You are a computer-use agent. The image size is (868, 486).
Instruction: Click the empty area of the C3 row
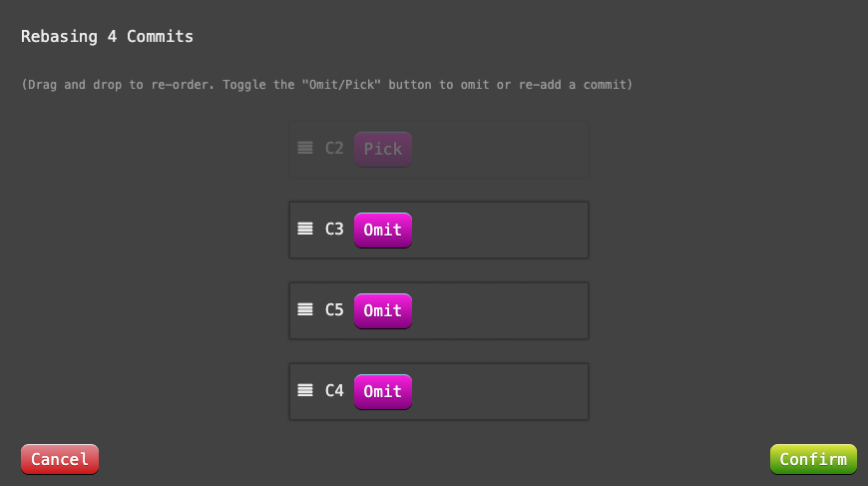pos(499,230)
